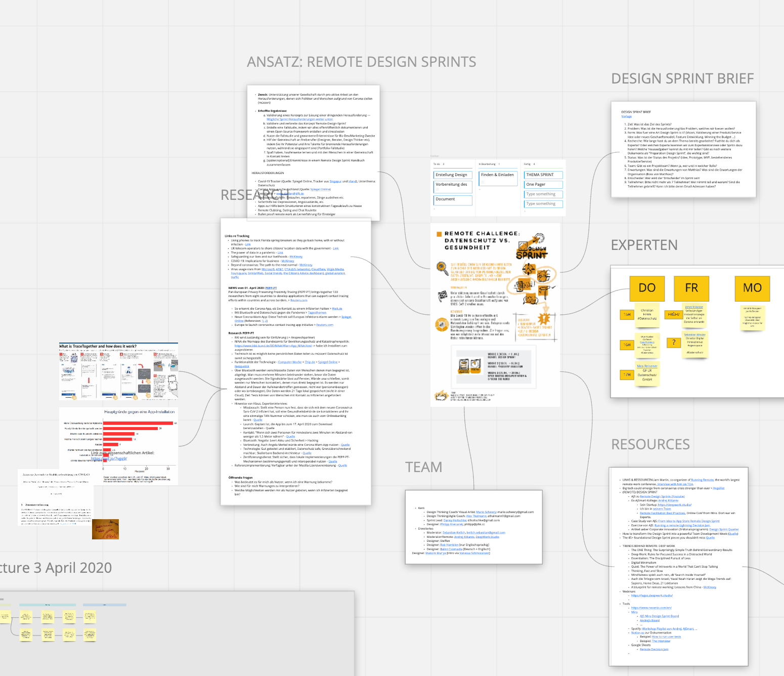Viewport: 784px width, 676px height.
Task: Add a card to the Fertig column
Action: [525, 212]
